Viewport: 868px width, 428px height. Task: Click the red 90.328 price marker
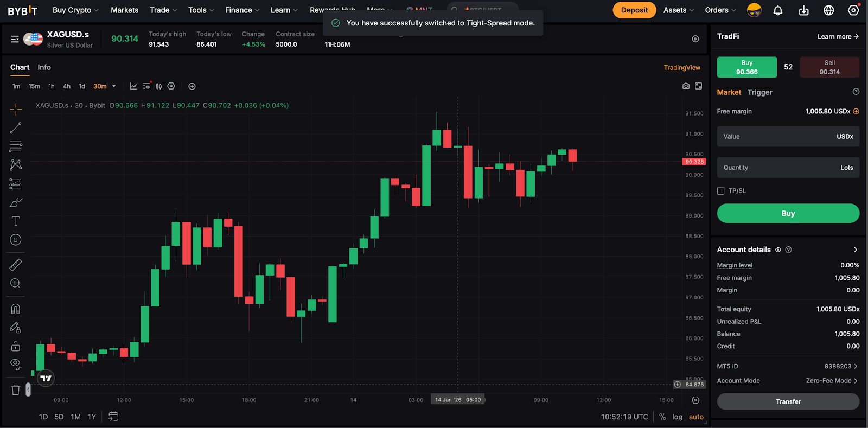pos(694,162)
